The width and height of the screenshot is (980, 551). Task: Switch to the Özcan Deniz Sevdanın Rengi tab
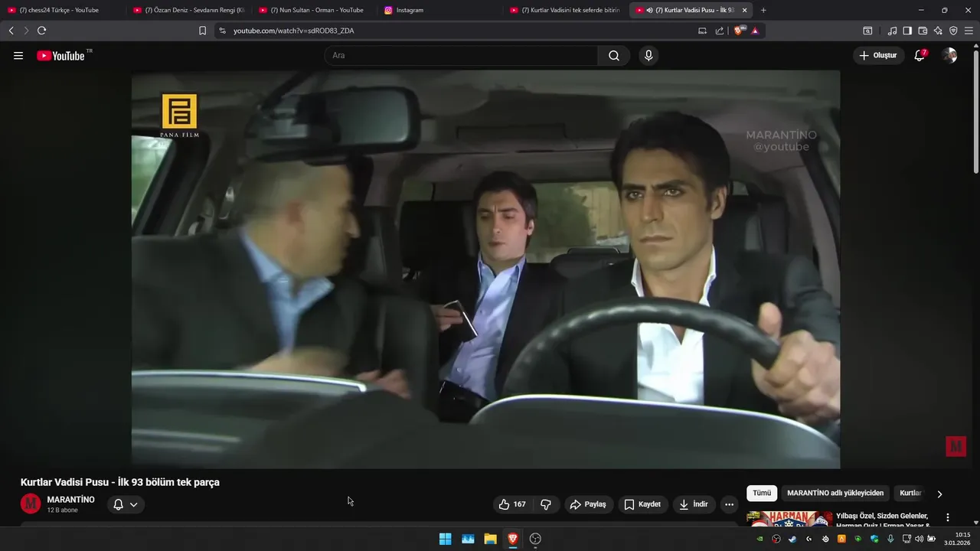pyautogui.click(x=188, y=10)
